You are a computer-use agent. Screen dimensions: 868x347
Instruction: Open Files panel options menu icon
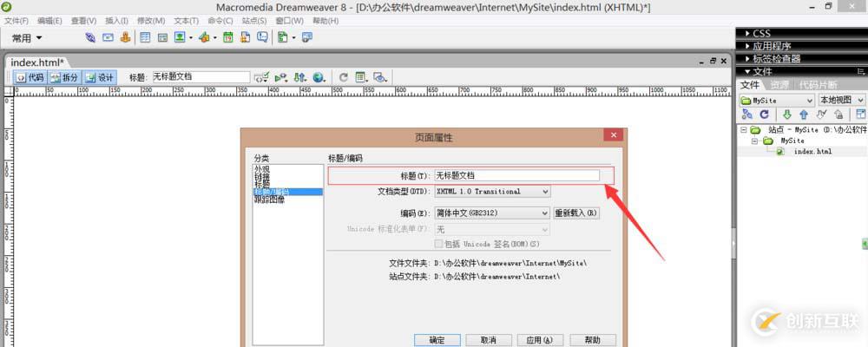pyautogui.click(x=861, y=71)
